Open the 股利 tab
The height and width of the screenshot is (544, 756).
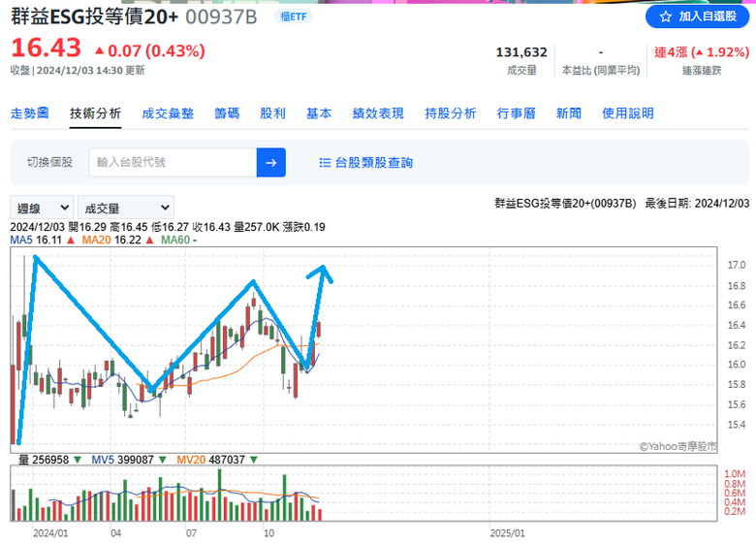click(273, 113)
